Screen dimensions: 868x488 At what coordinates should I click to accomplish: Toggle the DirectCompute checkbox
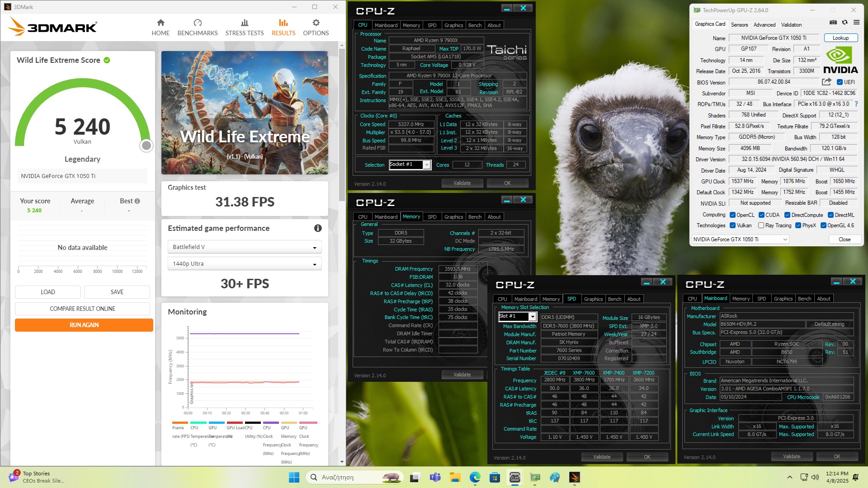(x=787, y=215)
